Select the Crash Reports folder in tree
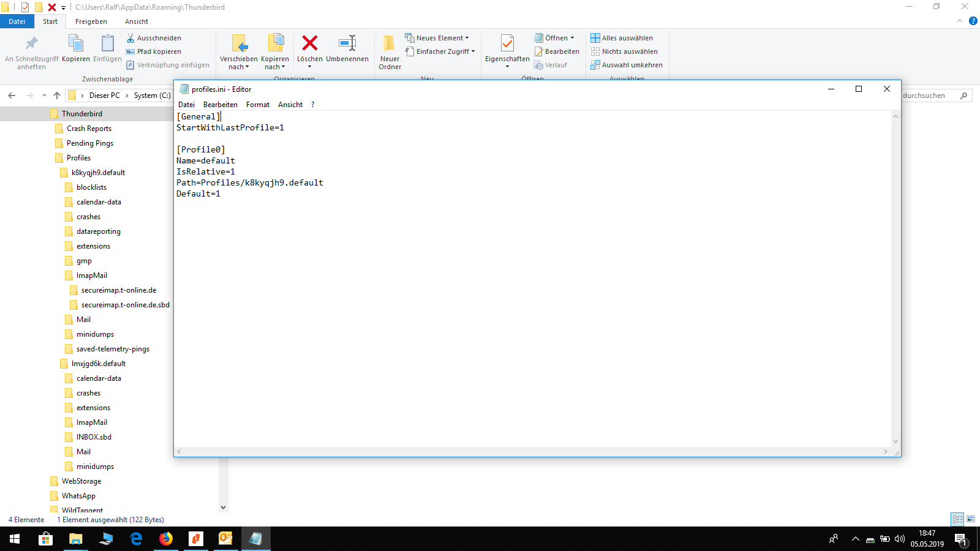Viewport: 980px width, 551px height. pos(89,129)
